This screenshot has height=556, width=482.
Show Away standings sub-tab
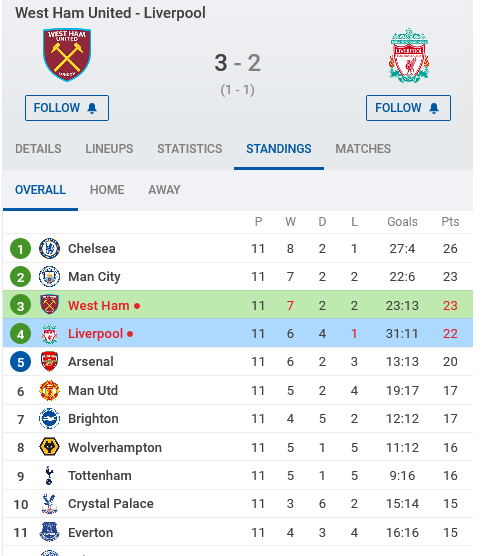click(164, 190)
